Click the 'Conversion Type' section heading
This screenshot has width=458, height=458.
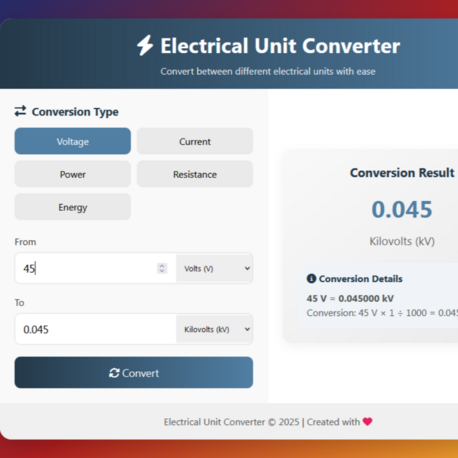75,112
